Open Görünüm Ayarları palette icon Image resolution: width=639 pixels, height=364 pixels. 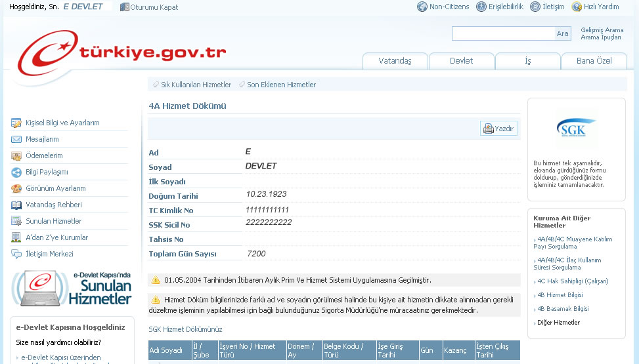(x=16, y=189)
